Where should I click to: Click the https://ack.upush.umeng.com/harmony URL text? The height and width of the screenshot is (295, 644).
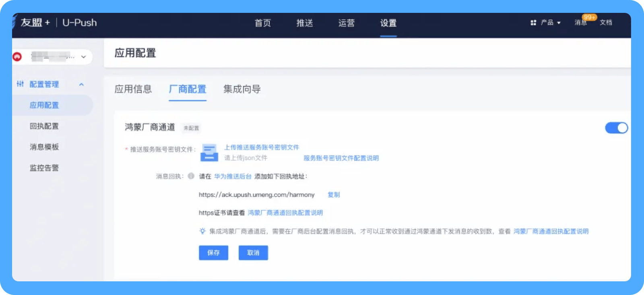tap(257, 195)
